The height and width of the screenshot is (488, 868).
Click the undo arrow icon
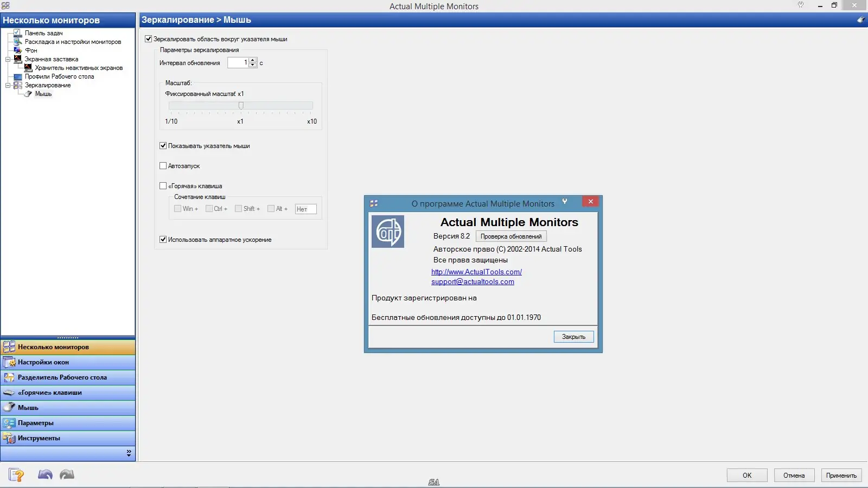click(45, 475)
